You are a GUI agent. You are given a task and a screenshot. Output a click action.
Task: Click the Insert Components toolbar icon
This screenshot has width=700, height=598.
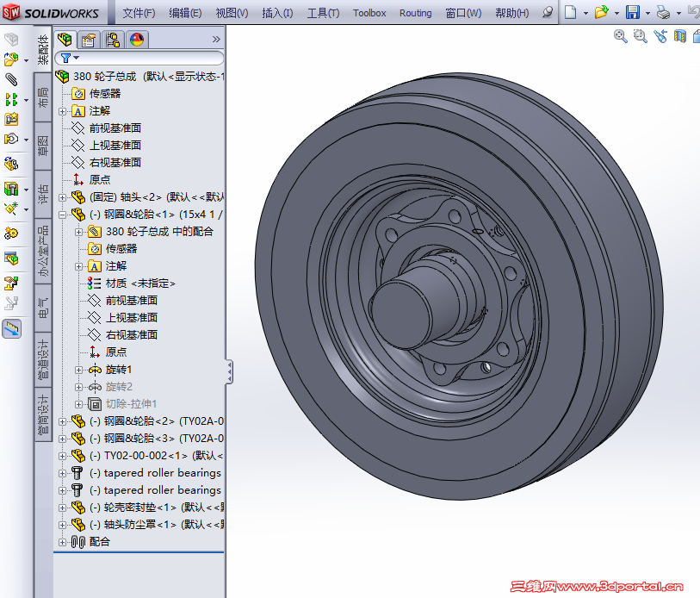pyautogui.click(x=11, y=59)
